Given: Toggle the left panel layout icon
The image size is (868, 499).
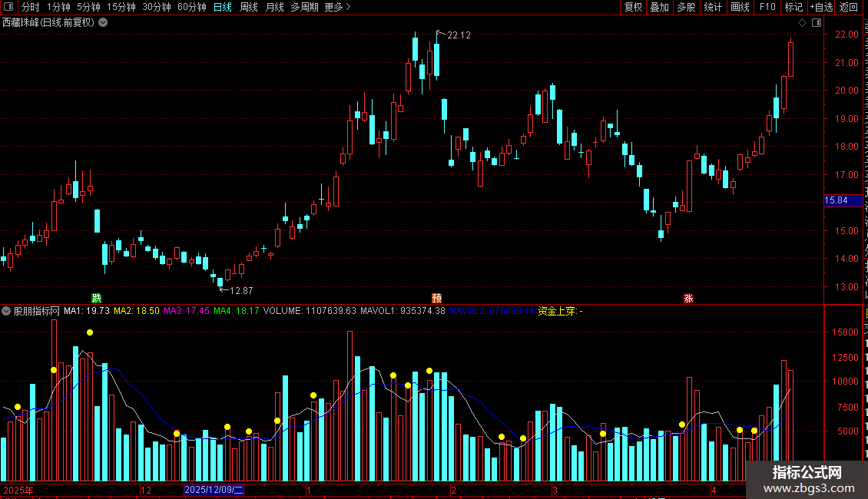Looking at the screenshot, I should (x=8, y=7).
